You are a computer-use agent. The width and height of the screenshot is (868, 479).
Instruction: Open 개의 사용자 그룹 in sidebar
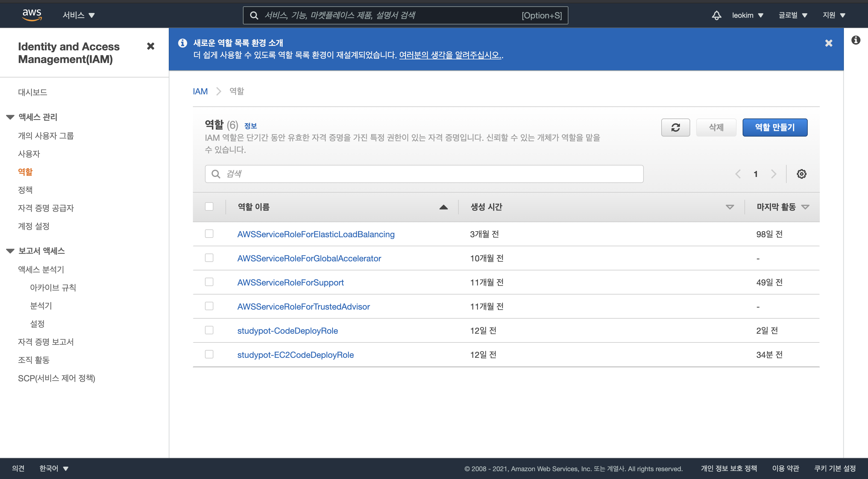tap(46, 136)
